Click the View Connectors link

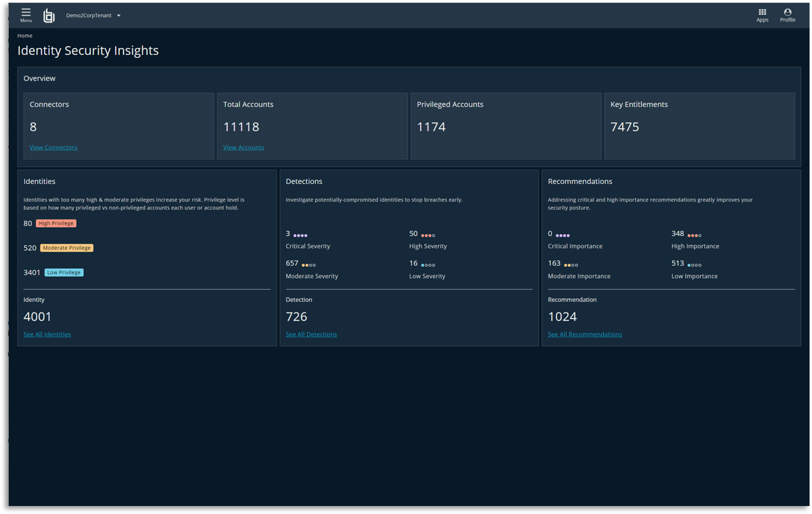coord(53,147)
